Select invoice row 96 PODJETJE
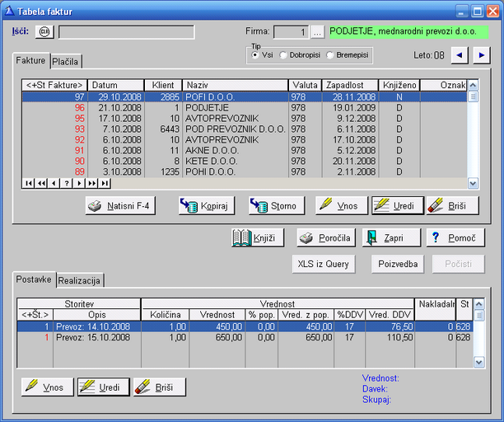 [x=245, y=108]
